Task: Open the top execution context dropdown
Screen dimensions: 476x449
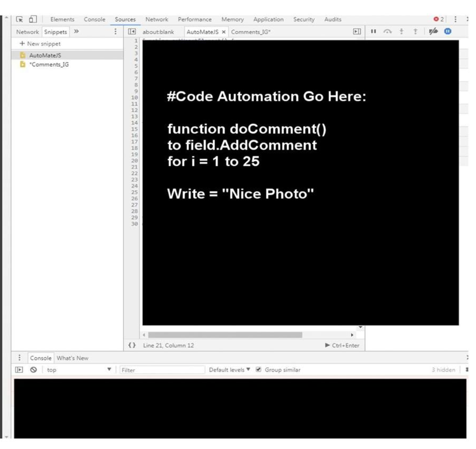Action: point(79,370)
